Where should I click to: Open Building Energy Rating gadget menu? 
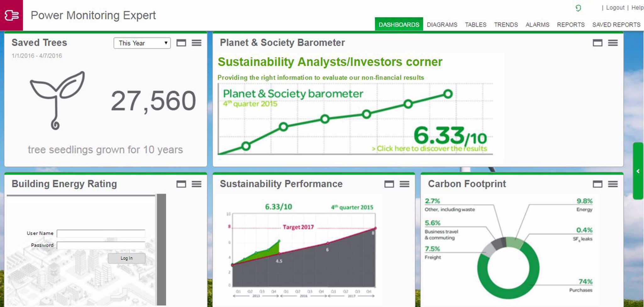click(x=197, y=184)
